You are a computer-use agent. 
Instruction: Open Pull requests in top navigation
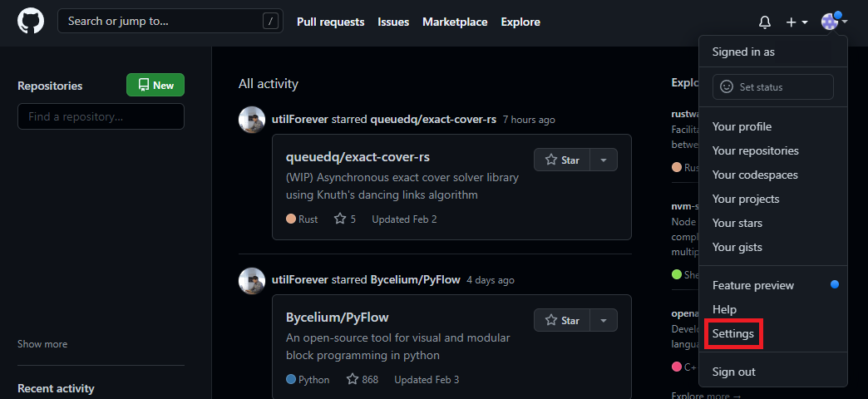point(330,22)
